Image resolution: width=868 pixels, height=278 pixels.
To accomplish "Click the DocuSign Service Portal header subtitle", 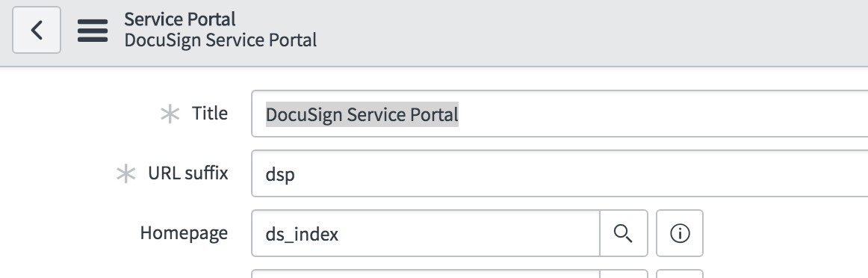I will (x=220, y=40).
